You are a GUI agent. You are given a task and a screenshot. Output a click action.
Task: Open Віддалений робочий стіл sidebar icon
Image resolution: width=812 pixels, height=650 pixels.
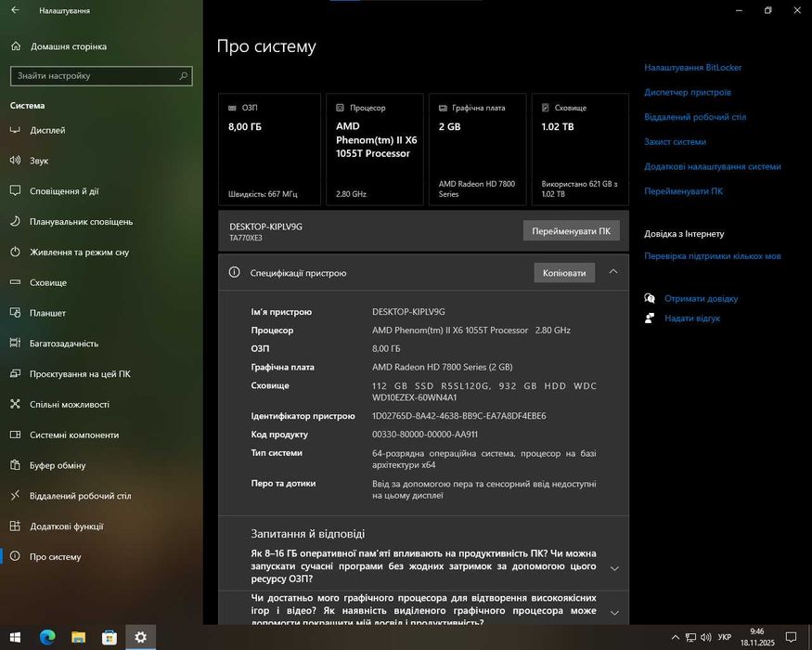(15, 496)
